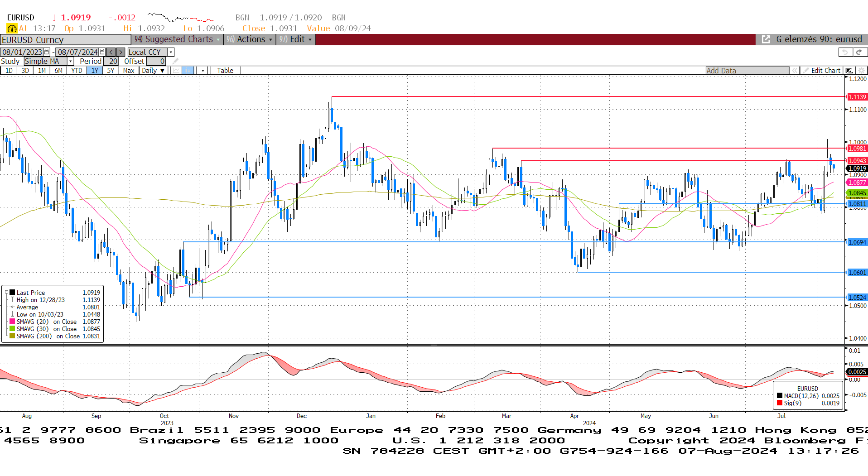Viewport: 868px width, 476px height.
Task: Click the 1.0524 blue support level label
Action: click(x=857, y=298)
